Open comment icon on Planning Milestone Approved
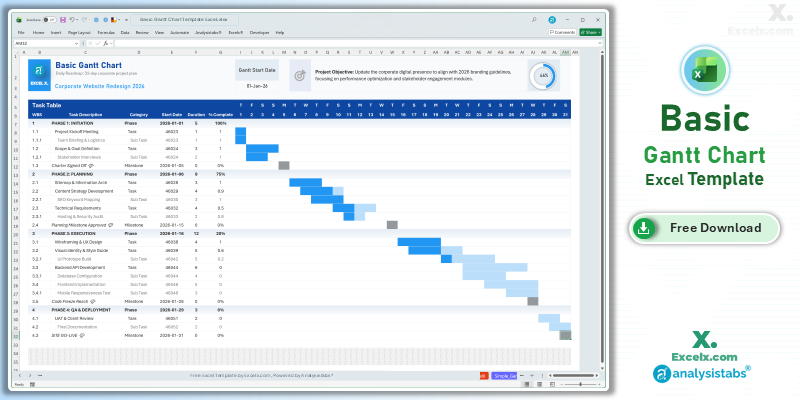The image size is (800, 400). tap(110, 225)
